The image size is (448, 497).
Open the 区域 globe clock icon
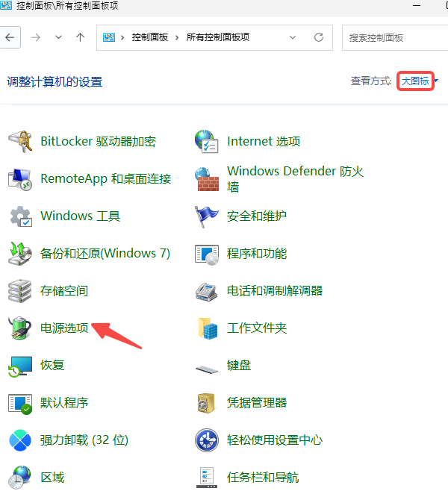(19, 478)
